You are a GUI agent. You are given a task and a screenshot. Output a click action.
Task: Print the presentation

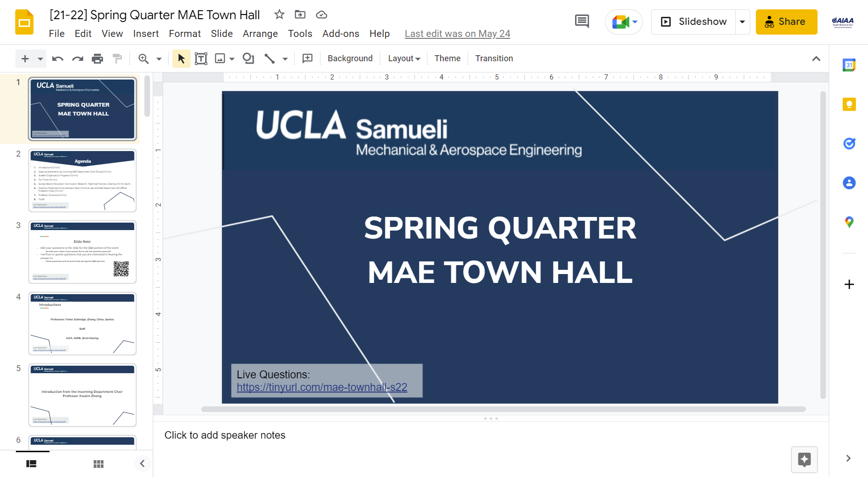[x=97, y=58]
